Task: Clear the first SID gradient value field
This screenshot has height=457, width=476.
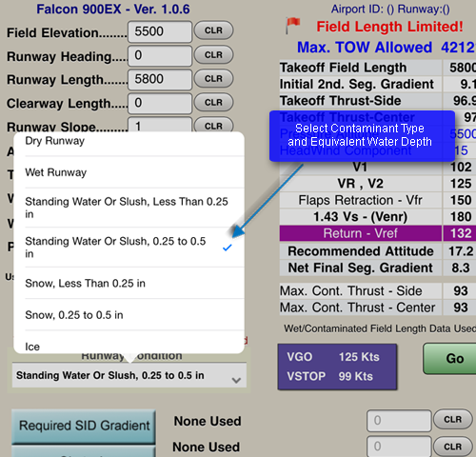Action: [x=453, y=420]
